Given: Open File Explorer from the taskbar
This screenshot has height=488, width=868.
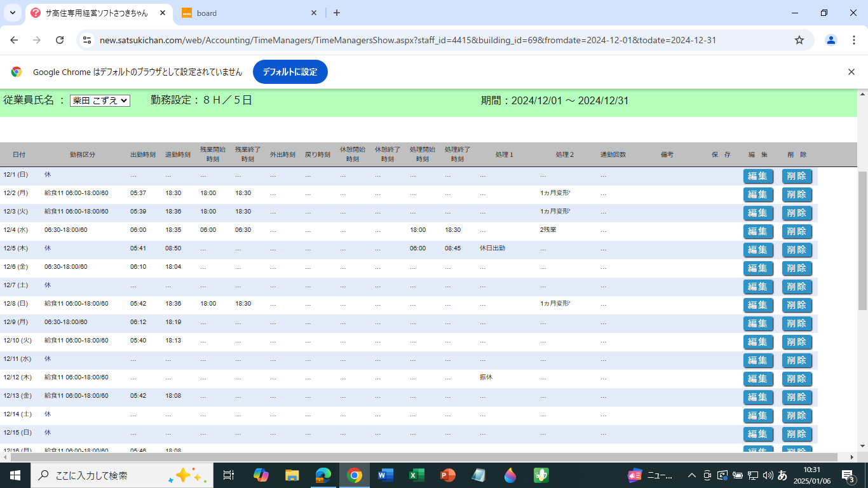Looking at the screenshot, I should coord(292,475).
